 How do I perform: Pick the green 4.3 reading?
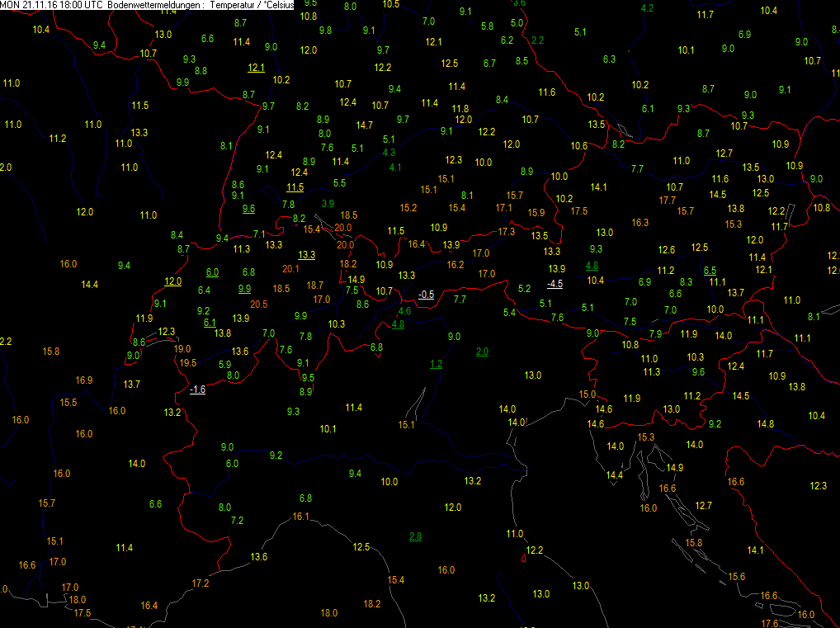(x=389, y=153)
